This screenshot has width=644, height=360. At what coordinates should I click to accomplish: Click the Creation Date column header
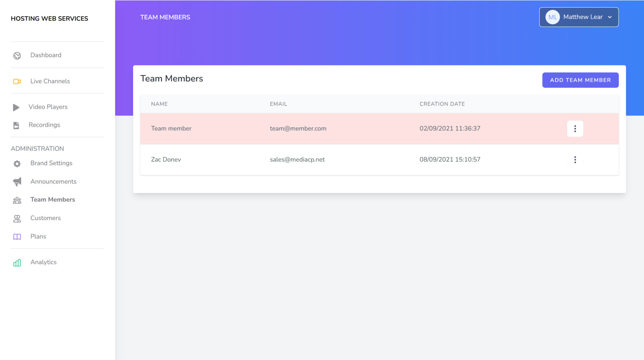442,104
